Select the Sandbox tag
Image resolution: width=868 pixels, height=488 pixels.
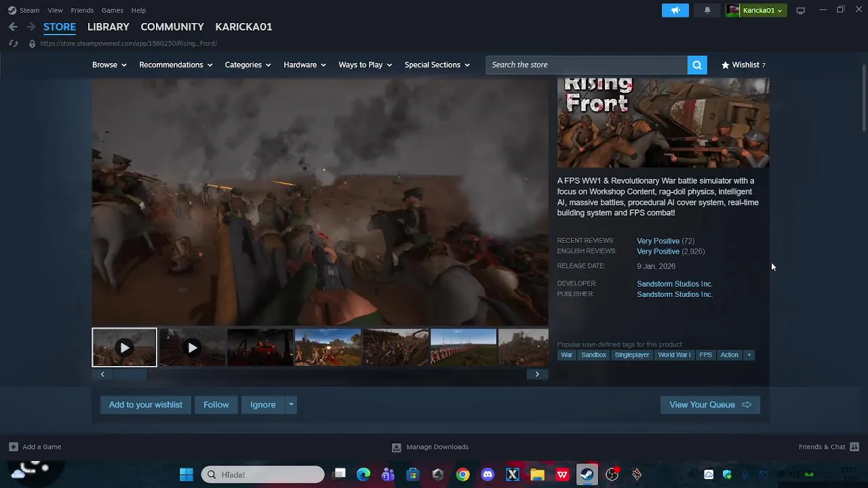coord(593,355)
